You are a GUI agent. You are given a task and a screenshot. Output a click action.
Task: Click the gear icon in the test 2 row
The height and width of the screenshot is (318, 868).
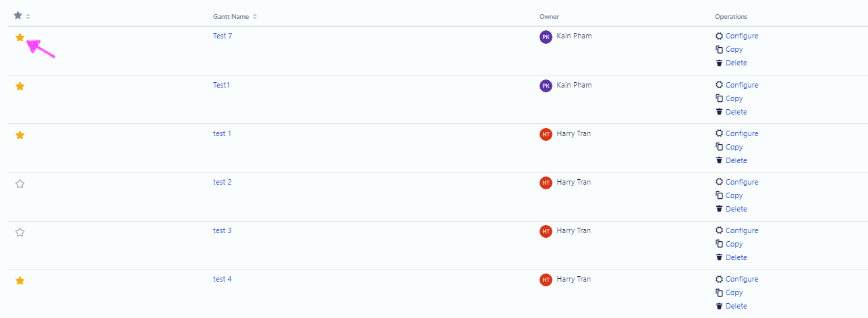719,182
